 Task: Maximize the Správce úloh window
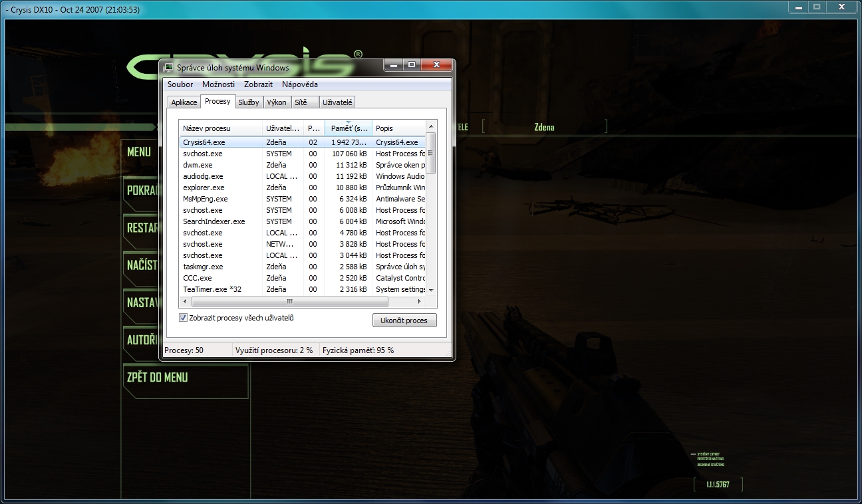pos(412,65)
